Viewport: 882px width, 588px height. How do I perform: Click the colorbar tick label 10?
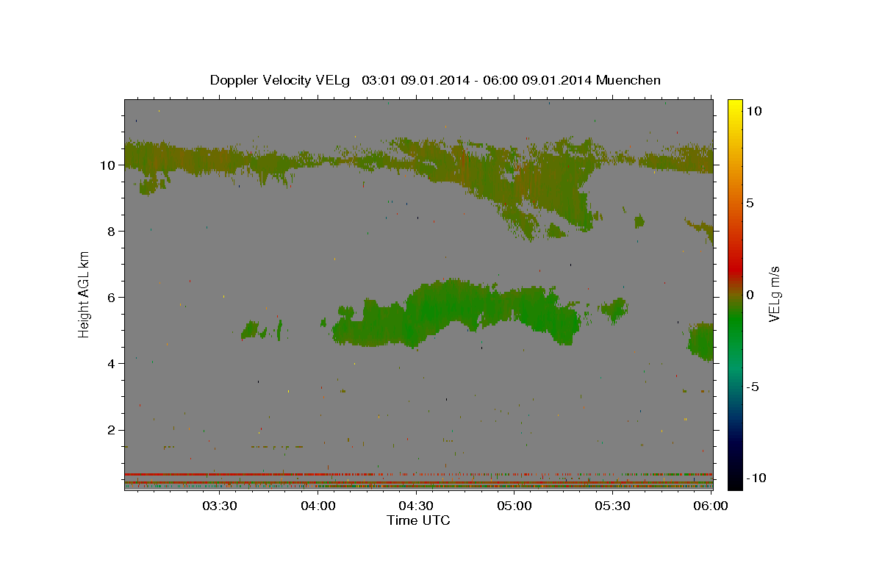pyautogui.click(x=754, y=111)
